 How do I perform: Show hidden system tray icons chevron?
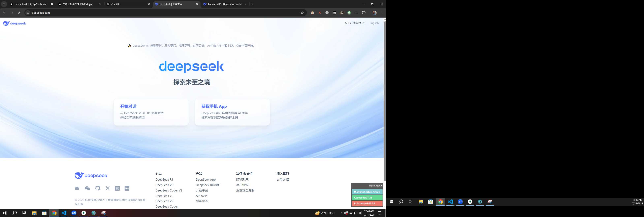click(x=341, y=213)
